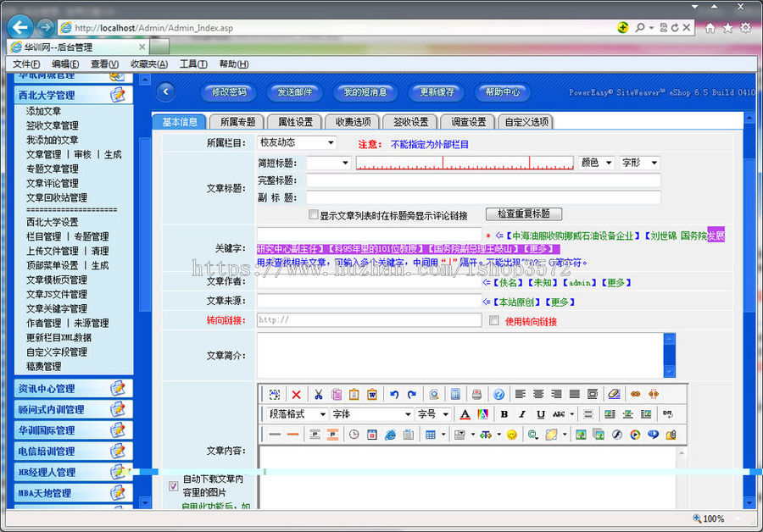This screenshot has height=532, width=763.
Task: Switch to the 自定义选项 tab
Action: pos(526,122)
